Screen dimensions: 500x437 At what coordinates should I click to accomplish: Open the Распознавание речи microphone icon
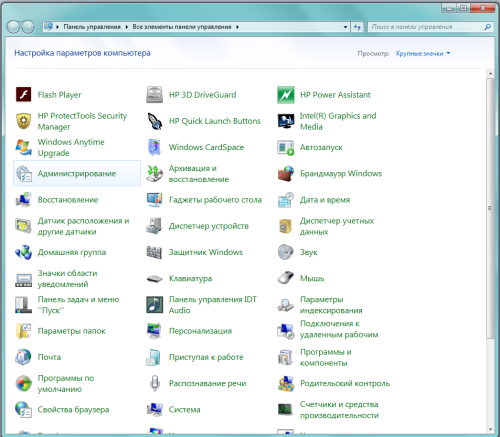coord(154,383)
